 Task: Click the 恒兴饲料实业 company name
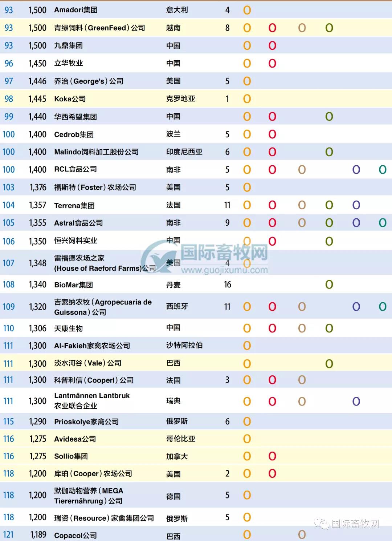[x=76, y=241]
